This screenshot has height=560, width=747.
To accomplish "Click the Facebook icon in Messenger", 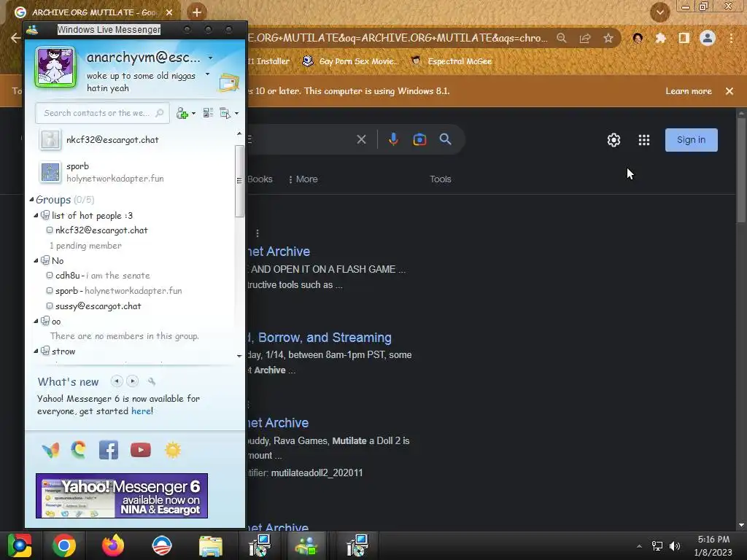I will point(109,450).
